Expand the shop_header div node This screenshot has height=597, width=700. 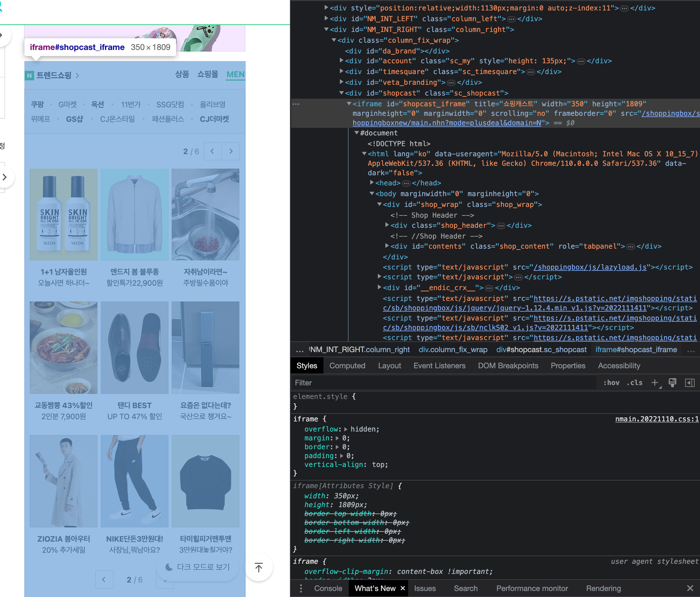pyautogui.click(x=387, y=225)
